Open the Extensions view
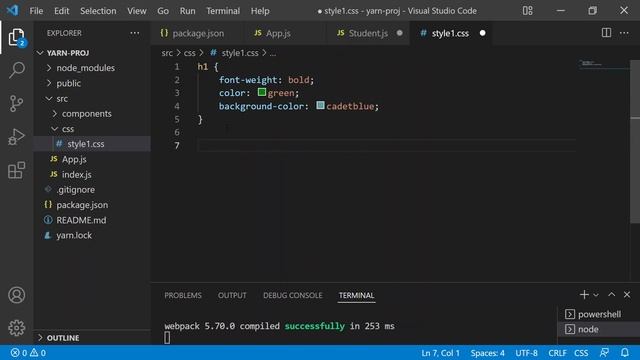This screenshot has height=360, width=640. point(16,170)
